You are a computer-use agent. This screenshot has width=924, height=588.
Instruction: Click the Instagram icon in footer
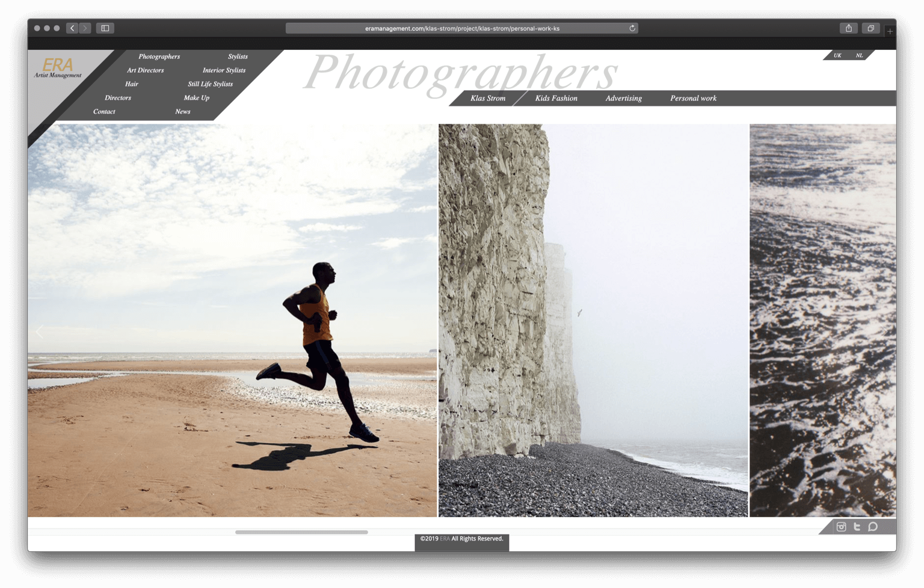coord(841,527)
